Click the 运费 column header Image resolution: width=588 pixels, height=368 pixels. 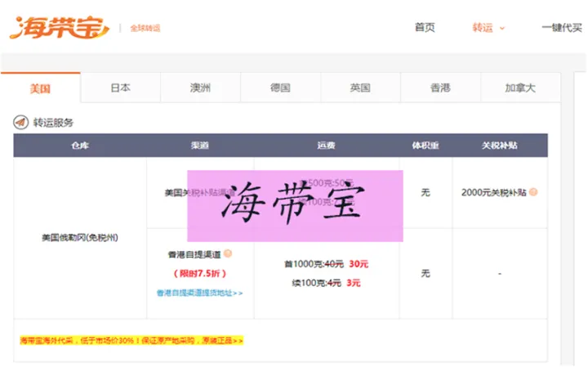[x=326, y=146]
